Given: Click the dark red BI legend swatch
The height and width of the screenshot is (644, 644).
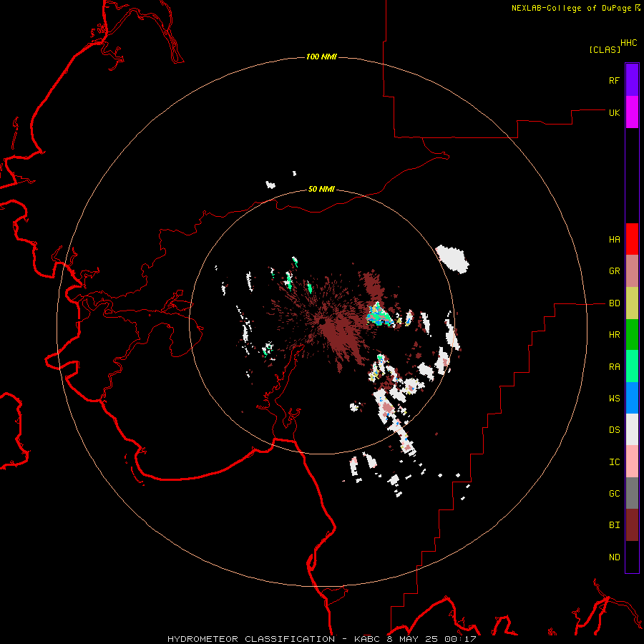Looking at the screenshot, I should pos(632,525).
